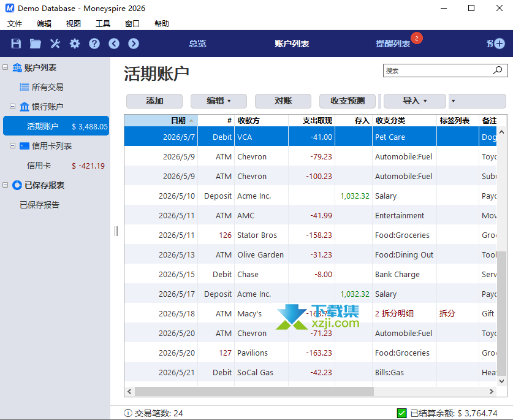
Task: Go forward with right arrow icon
Action: [x=134, y=44]
